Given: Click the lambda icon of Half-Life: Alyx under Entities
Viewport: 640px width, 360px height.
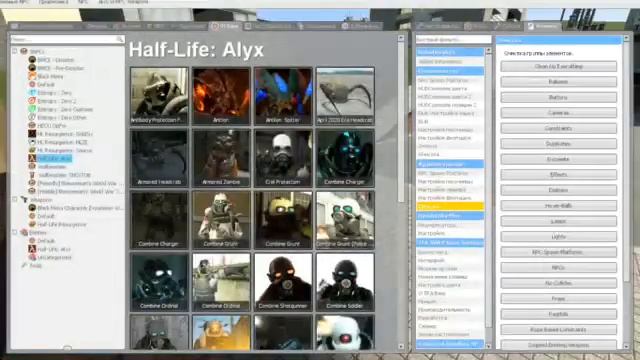Looking at the screenshot, I should pos(32,249).
